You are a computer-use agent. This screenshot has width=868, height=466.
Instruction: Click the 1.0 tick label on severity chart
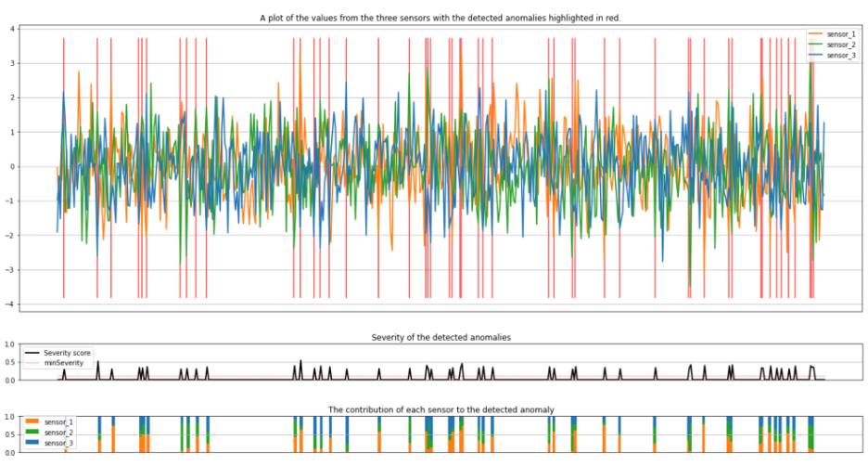(9, 344)
